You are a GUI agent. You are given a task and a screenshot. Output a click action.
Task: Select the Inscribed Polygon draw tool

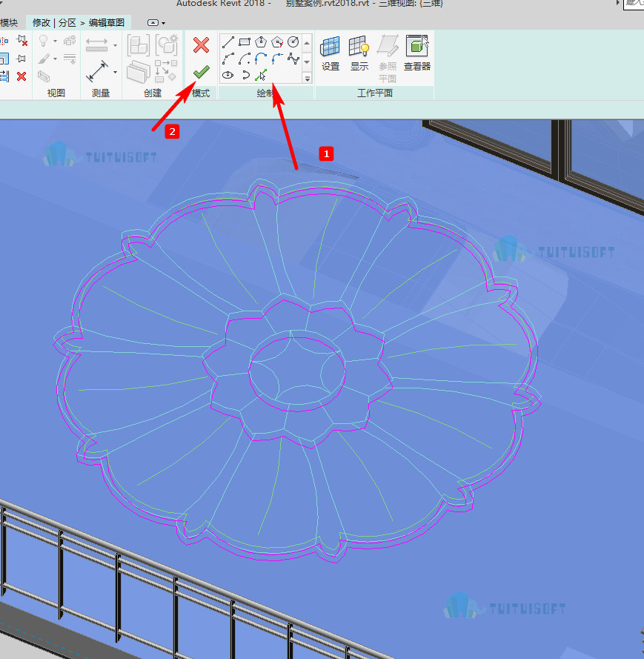(261, 42)
